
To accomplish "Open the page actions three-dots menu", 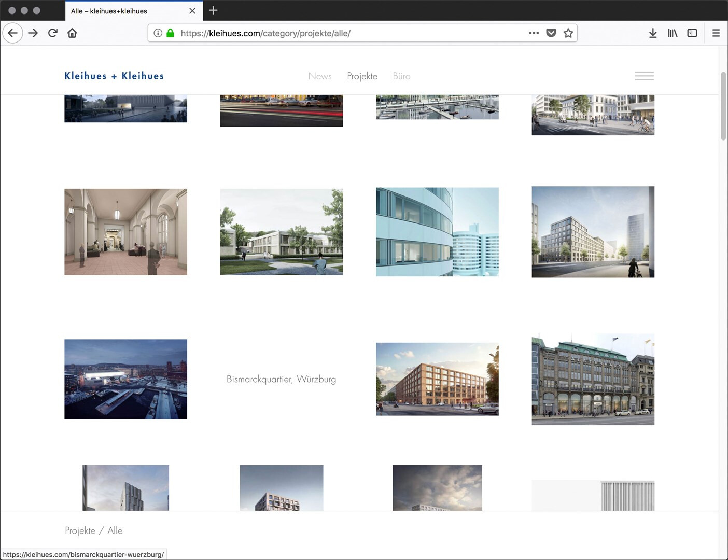I will click(534, 33).
